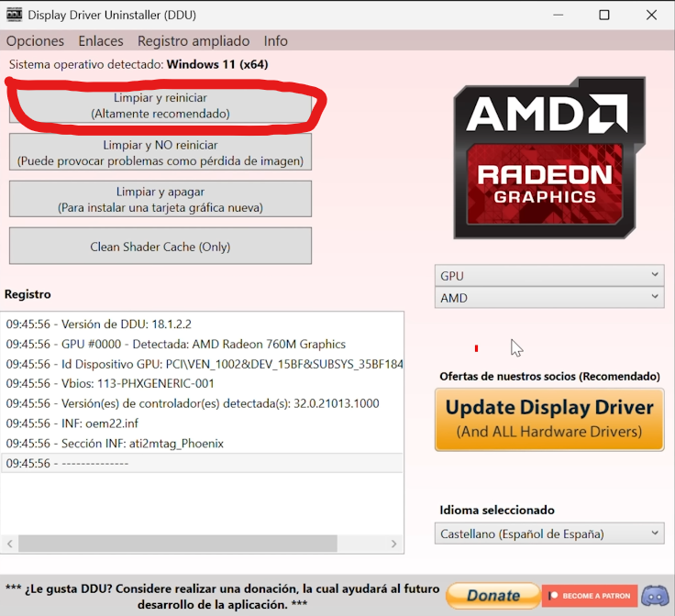Open the Registro ampliado menu
The image size is (675, 616).
coord(194,41)
